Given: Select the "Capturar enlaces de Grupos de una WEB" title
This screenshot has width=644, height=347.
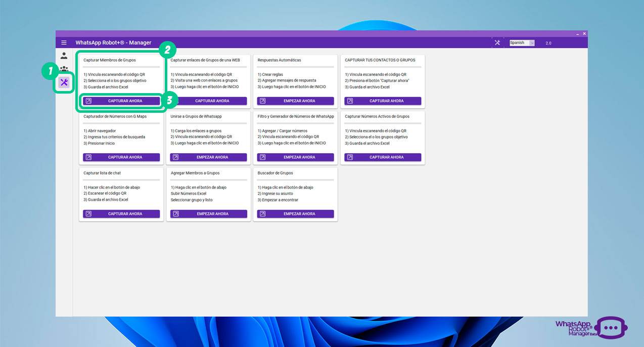Looking at the screenshot, I should 205,60.
